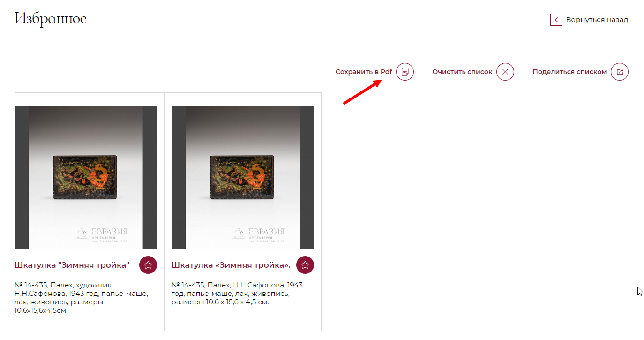Click the red arrow pointing to the PDF icon
This screenshot has width=644, height=340.
362,92
